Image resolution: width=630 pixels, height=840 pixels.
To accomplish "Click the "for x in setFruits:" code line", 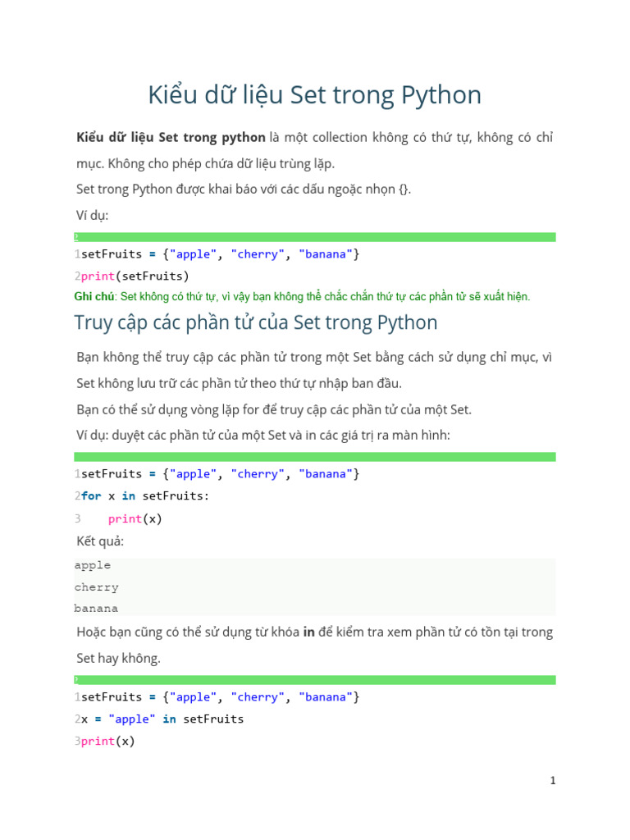I will [145, 495].
